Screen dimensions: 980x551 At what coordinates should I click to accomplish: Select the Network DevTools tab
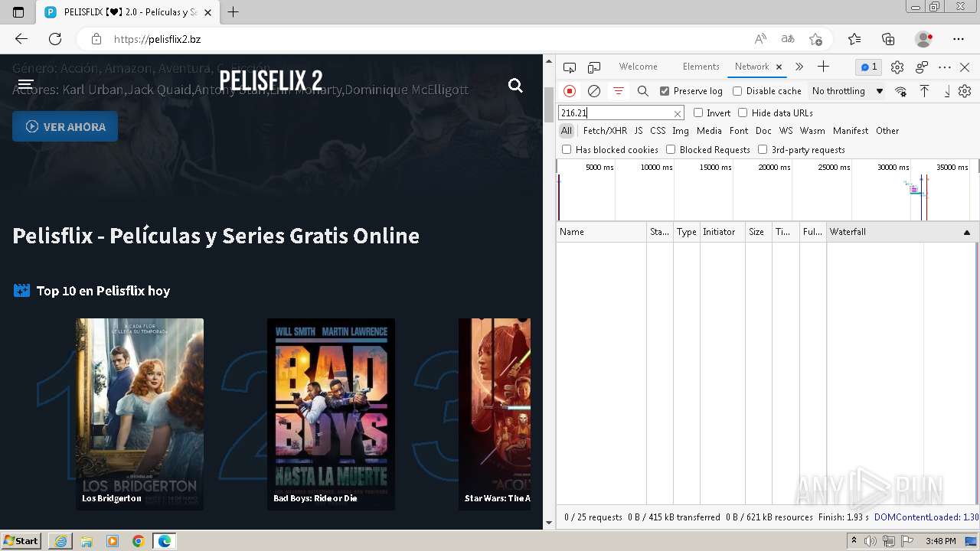[x=752, y=67]
